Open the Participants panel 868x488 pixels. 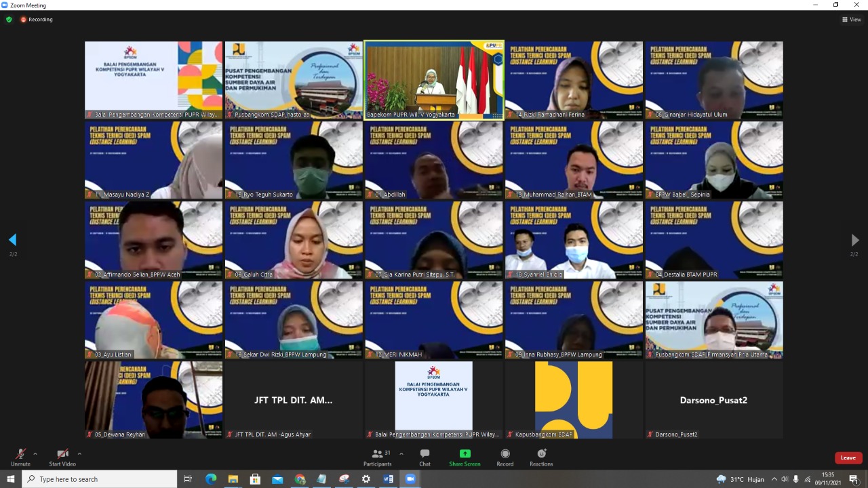(377, 457)
